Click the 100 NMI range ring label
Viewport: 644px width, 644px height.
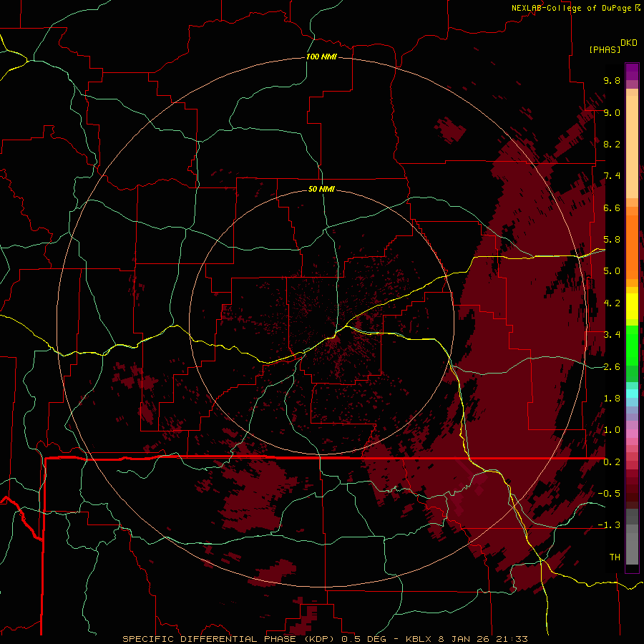(321, 57)
